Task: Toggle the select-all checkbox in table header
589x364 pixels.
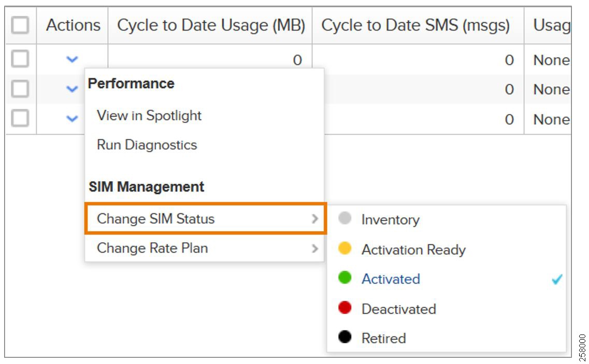Action: click(x=20, y=25)
